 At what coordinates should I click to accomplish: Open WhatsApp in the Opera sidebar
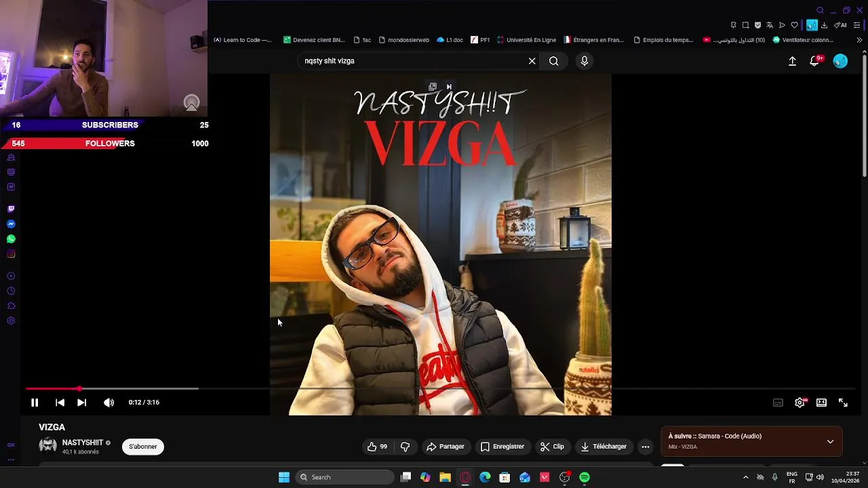click(11, 239)
